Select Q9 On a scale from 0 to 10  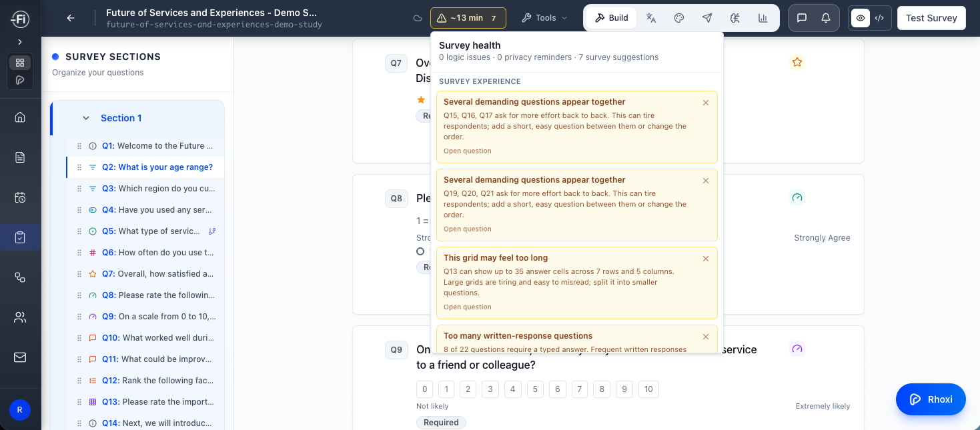pyautogui.click(x=145, y=317)
